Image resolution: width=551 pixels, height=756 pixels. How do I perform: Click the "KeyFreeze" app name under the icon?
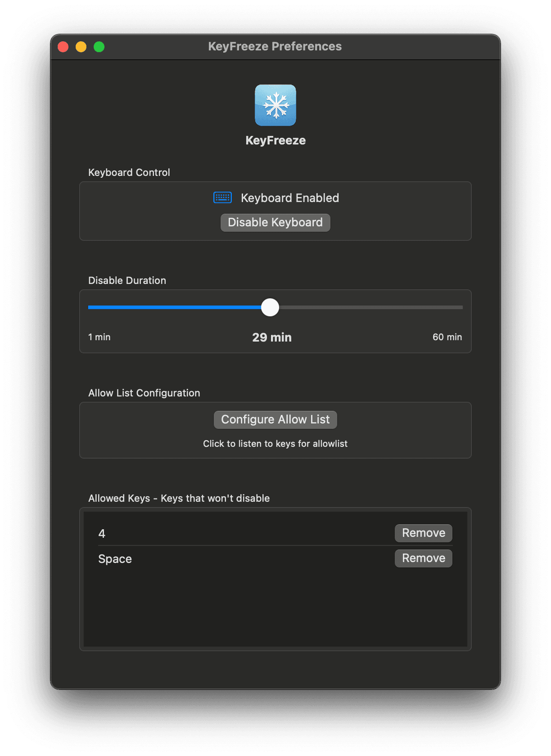[x=275, y=140]
